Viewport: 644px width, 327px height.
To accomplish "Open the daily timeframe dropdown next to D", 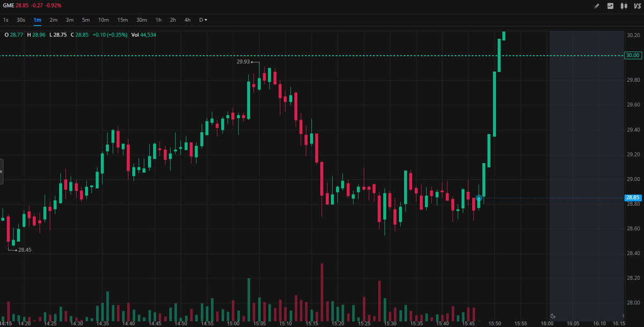I will click(206, 19).
